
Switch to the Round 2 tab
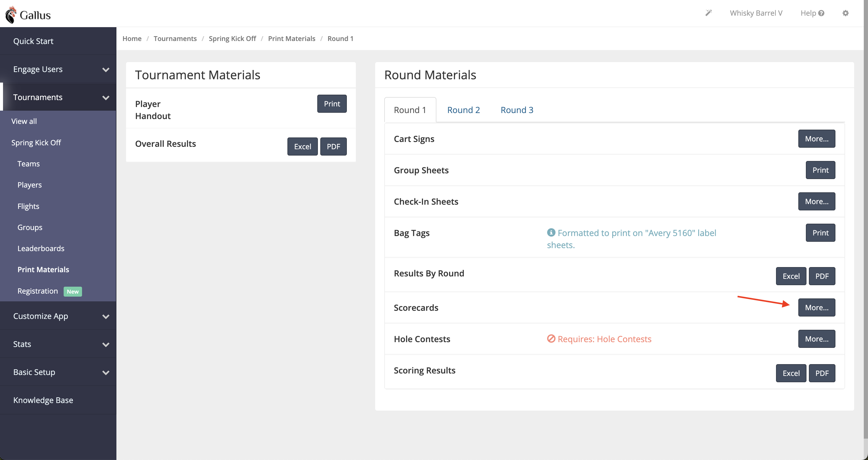click(x=463, y=110)
